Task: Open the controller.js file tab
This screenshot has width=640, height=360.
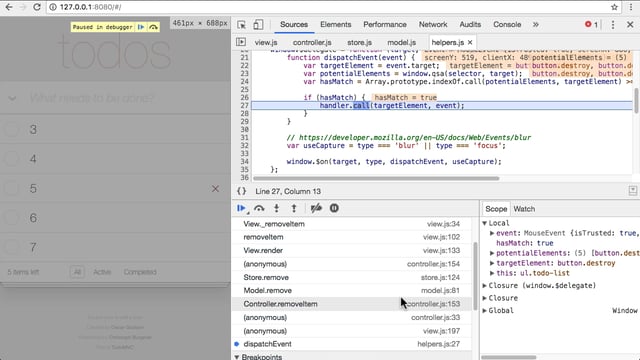Action: coord(312,42)
